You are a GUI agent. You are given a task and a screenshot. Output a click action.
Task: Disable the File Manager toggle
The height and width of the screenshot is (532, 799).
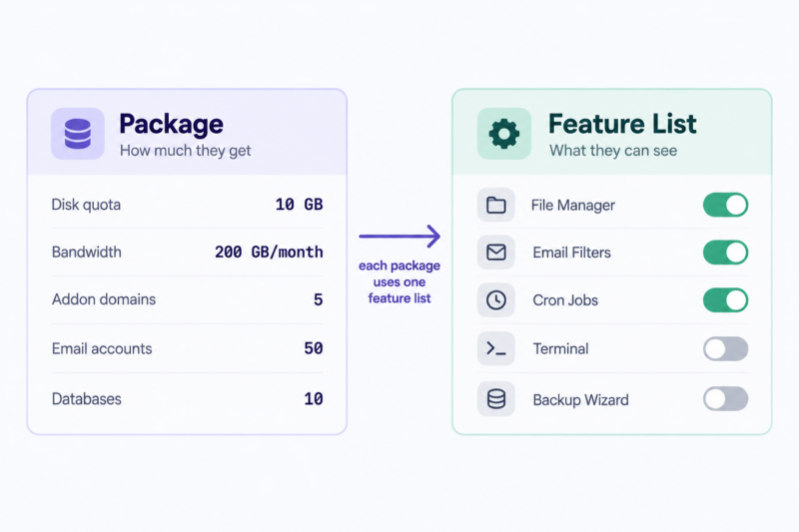coord(726,206)
